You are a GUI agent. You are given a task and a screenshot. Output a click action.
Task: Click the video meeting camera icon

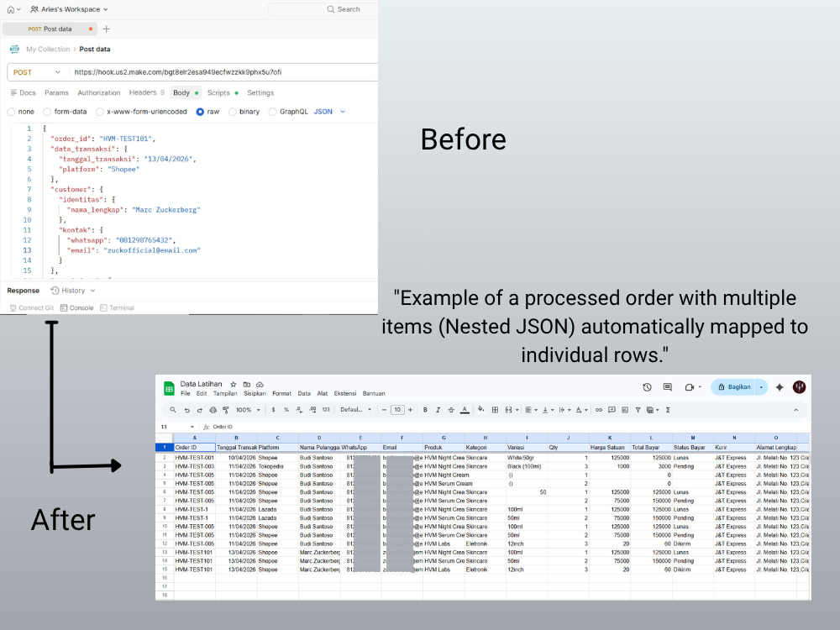pos(690,387)
